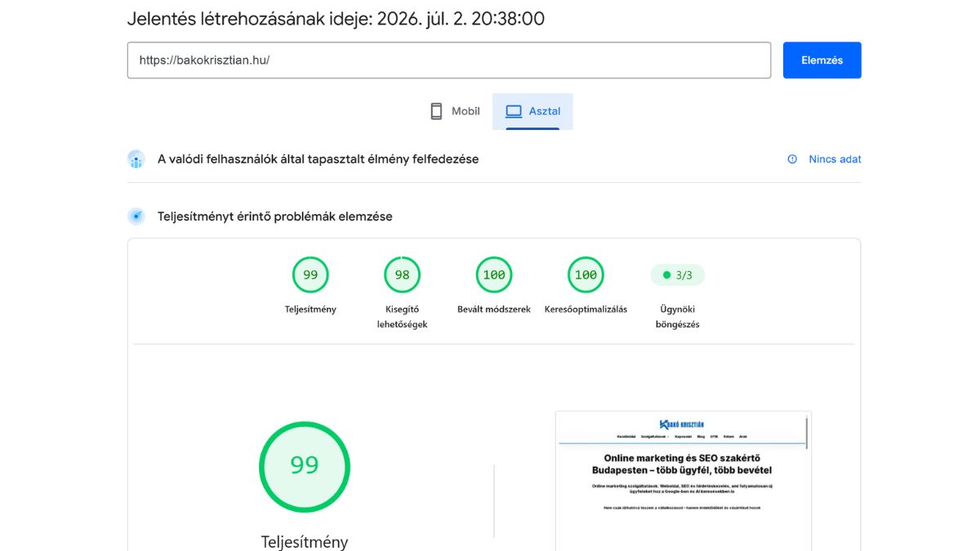Click the Ügynöki böngészés label

pos(677,317)
